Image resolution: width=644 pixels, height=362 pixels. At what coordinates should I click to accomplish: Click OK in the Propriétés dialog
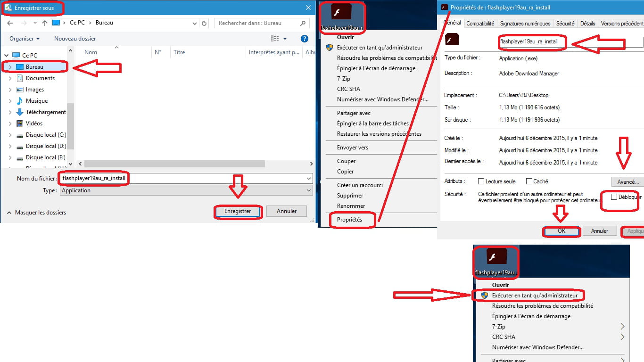coord(561,231)
